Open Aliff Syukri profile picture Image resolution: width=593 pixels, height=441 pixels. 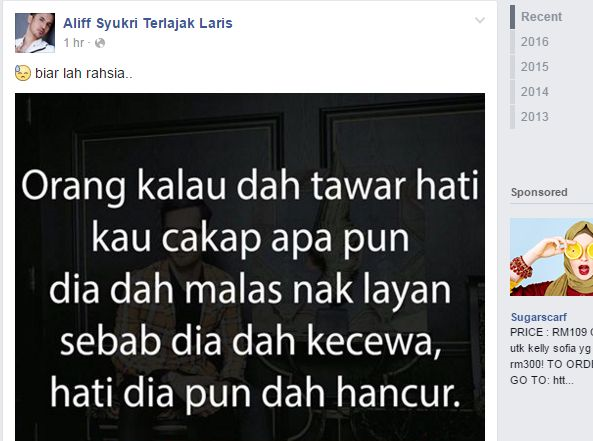tap(35, 33)
